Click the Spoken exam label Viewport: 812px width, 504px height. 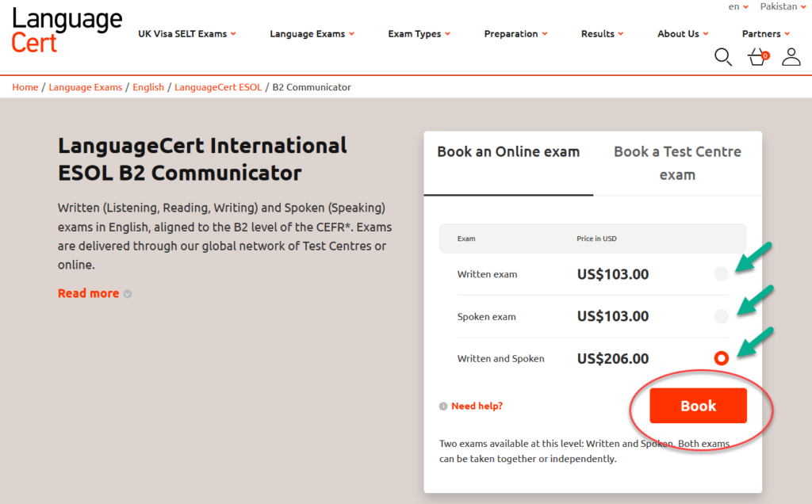(x=486, y=317)
